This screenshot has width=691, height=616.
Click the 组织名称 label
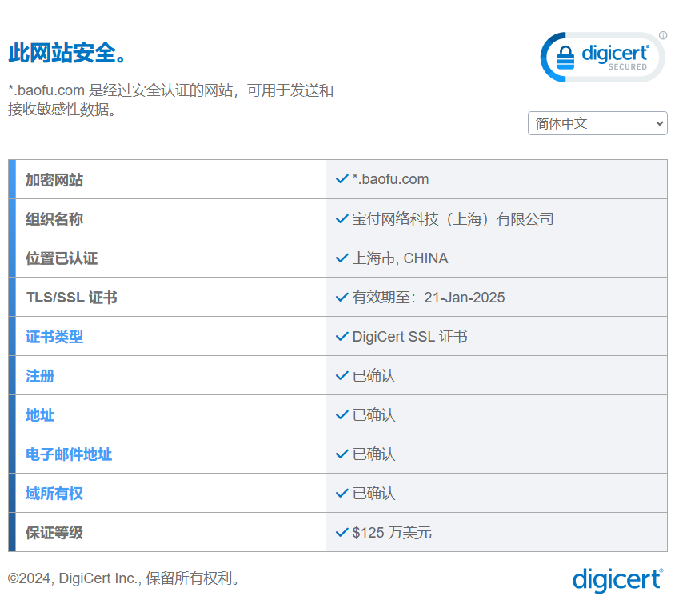[54, 219]
